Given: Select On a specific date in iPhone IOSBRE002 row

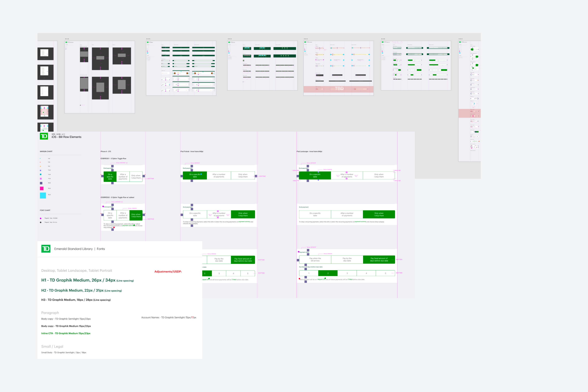Looking at the screenshot, I should pos(110,215).
